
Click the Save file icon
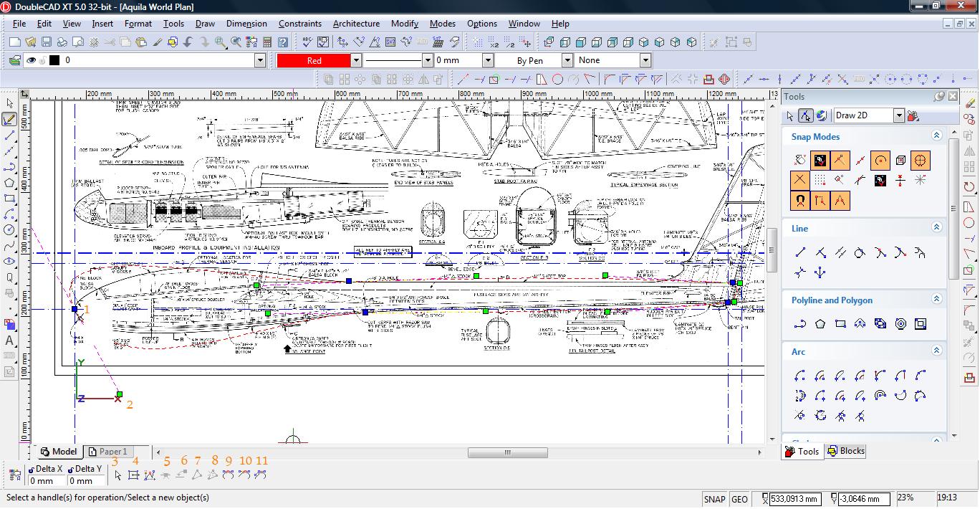pyautogui.click(x=46, y=42)
